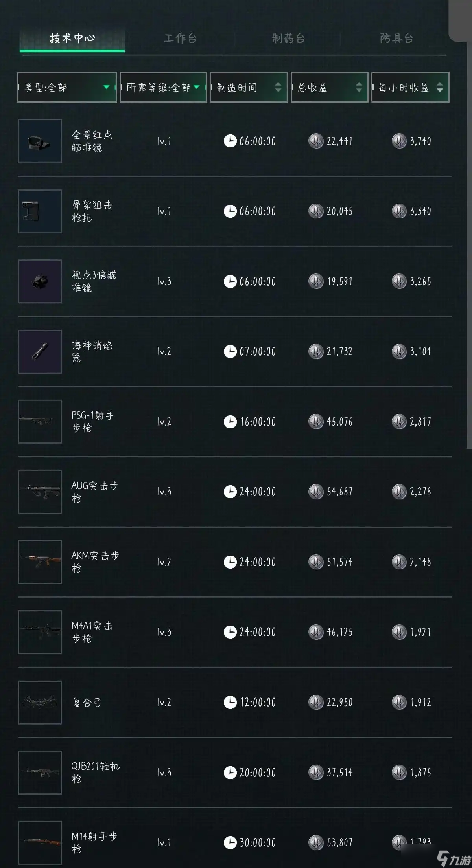Click the AKM突击步枪 weapon icon
472x868 pixels.
pos(40,562)
